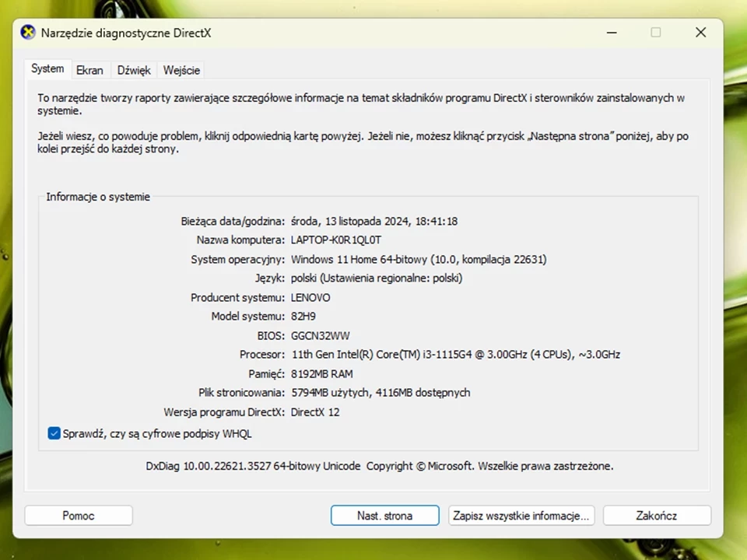Click the manufacturer value LENOVO
The width and height of the screenshot is (747, 560).
coord(310,298)
